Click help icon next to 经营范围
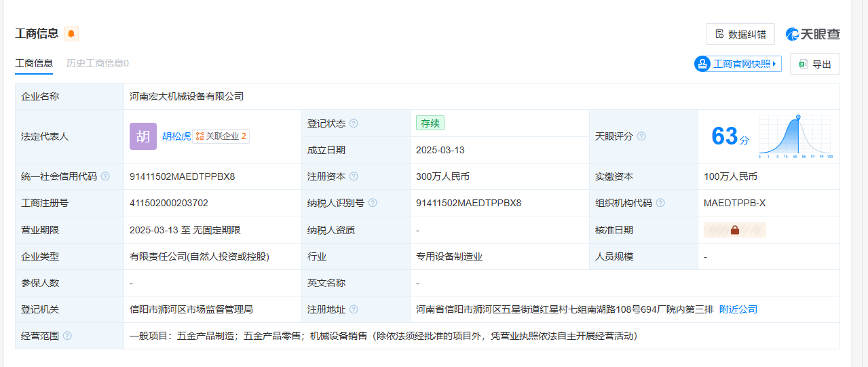868x367 pixels. 67,336
